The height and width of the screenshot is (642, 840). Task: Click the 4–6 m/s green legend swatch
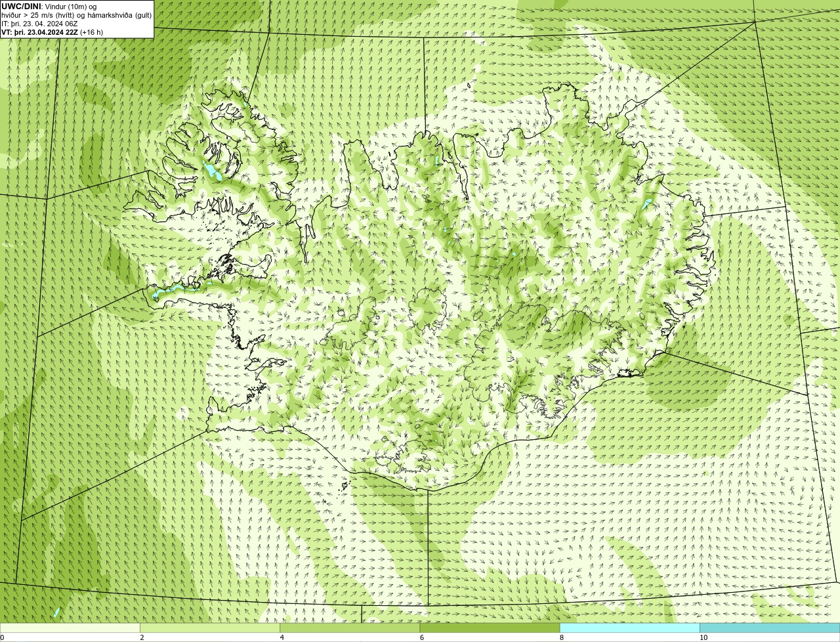[350, 628]
